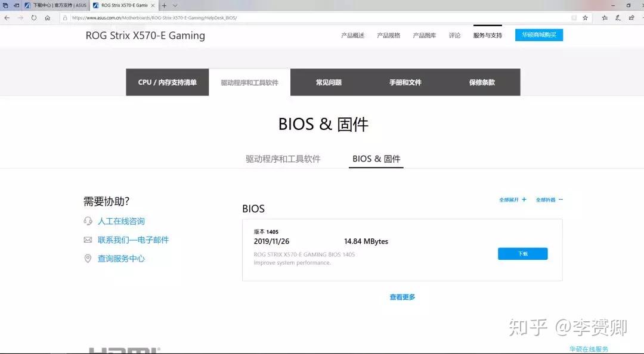Click the ASUS favicon on 下载中心 tab
644x354 pixels.
27,5
